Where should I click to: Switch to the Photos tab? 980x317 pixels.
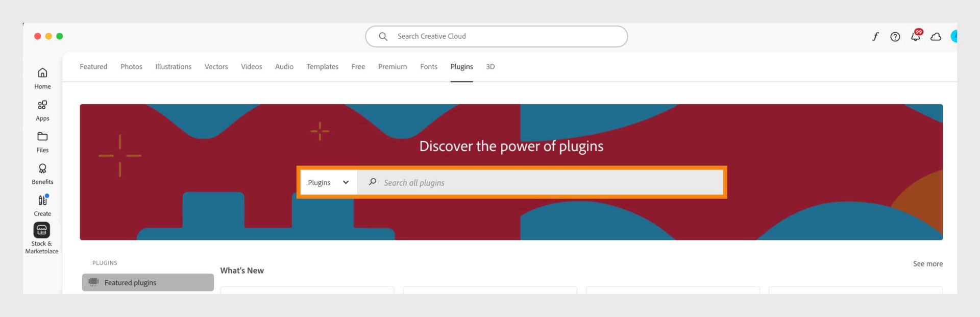(x=131, y=66)
